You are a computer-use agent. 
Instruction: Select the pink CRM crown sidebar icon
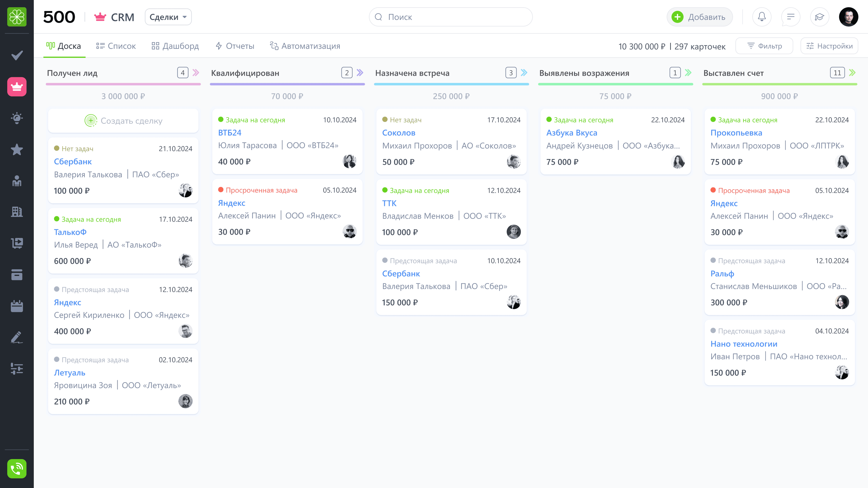tap(17, 87)
